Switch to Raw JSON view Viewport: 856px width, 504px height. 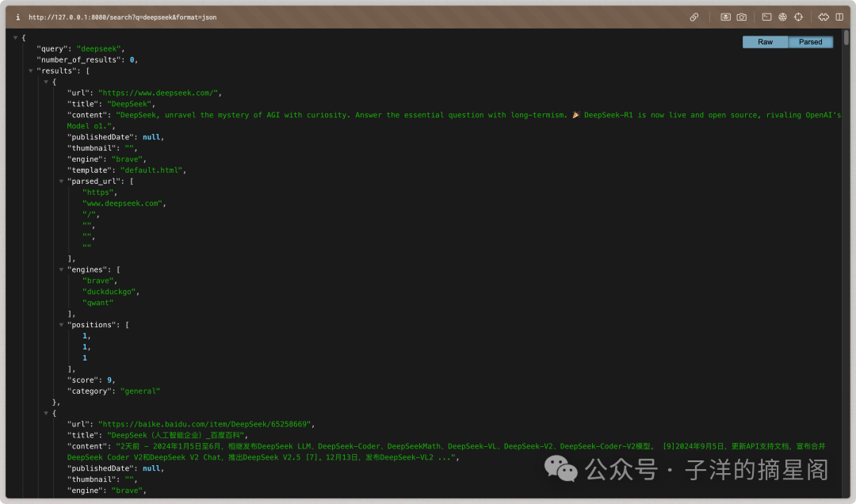point(765,42)
